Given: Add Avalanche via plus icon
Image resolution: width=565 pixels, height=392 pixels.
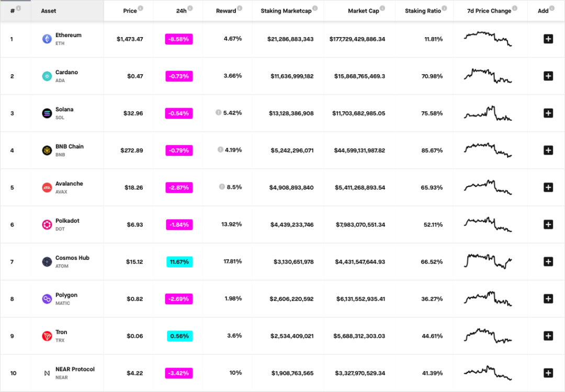Looking at the screenshot, I should 548,187.
